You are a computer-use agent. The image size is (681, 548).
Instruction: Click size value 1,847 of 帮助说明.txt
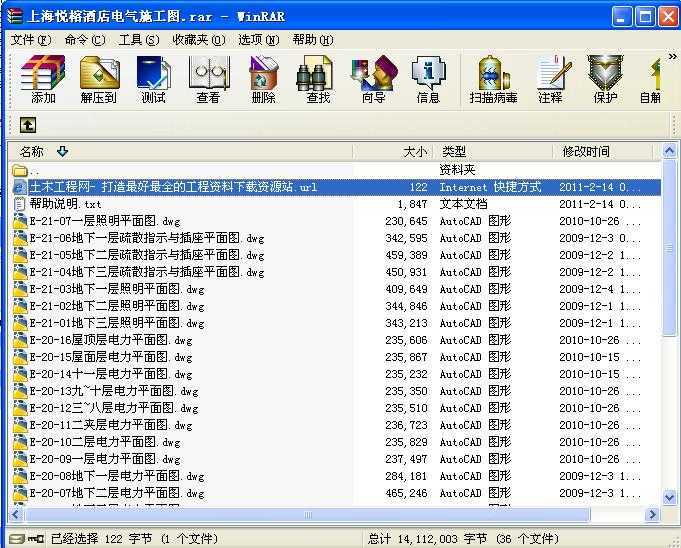pos(412,204)
